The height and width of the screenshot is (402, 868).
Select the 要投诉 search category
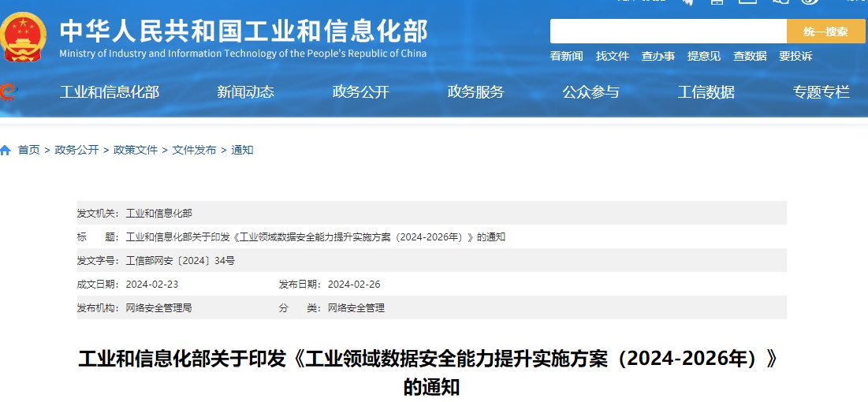pyautogui.click(x=795, y=56)
